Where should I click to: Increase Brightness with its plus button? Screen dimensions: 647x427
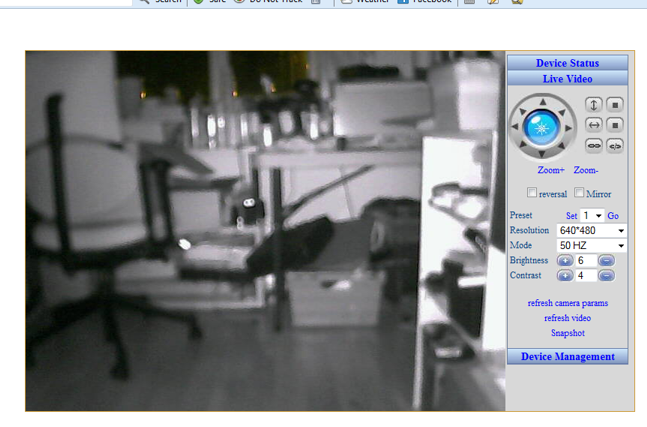[565, 261]
